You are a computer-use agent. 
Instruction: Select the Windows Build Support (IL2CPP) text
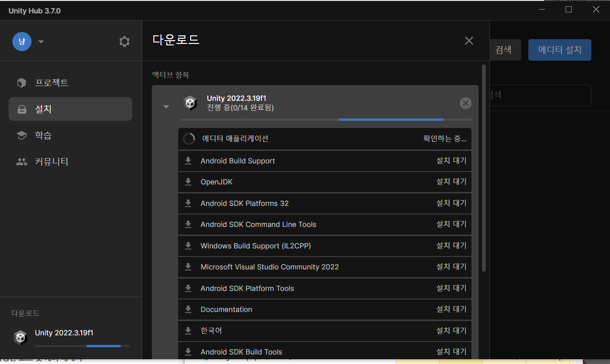(x=256, y=246)
